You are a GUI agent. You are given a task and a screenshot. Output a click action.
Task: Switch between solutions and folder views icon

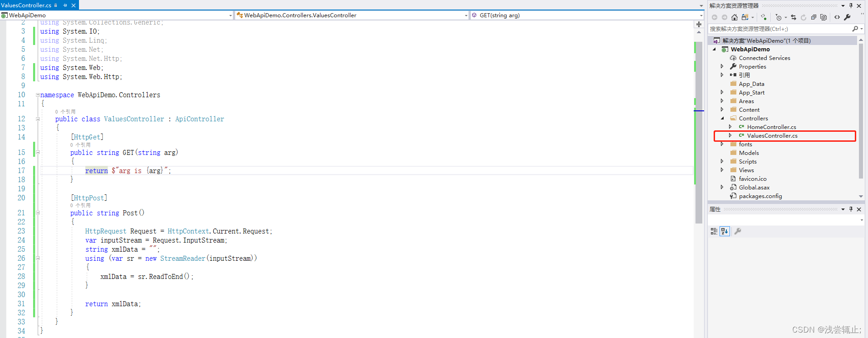745,17
